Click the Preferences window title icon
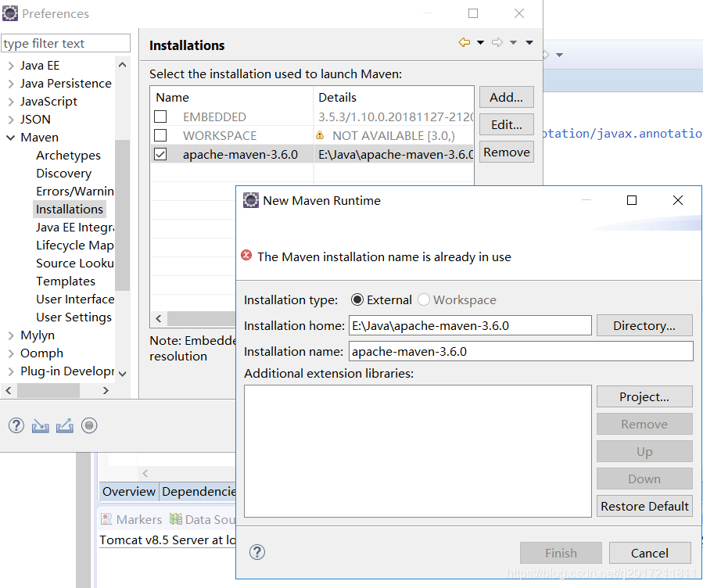This screenshot has width=703, height=588. [10, 13]
